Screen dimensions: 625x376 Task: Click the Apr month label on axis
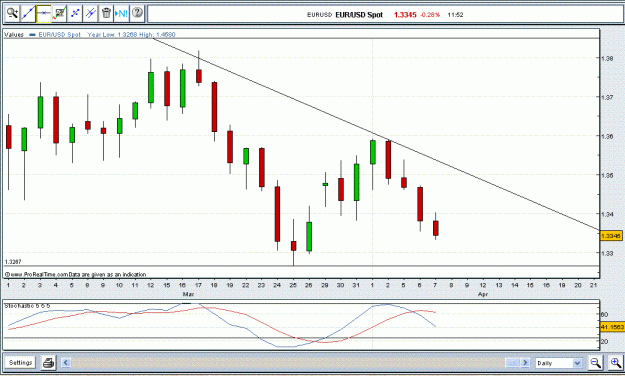483,294
